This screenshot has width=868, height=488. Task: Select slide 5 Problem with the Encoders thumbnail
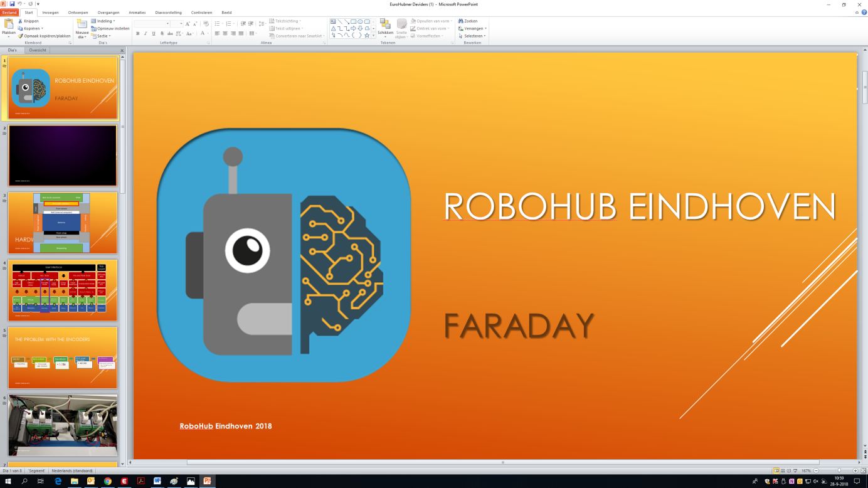pyautogui.click(x=63, y=358)
